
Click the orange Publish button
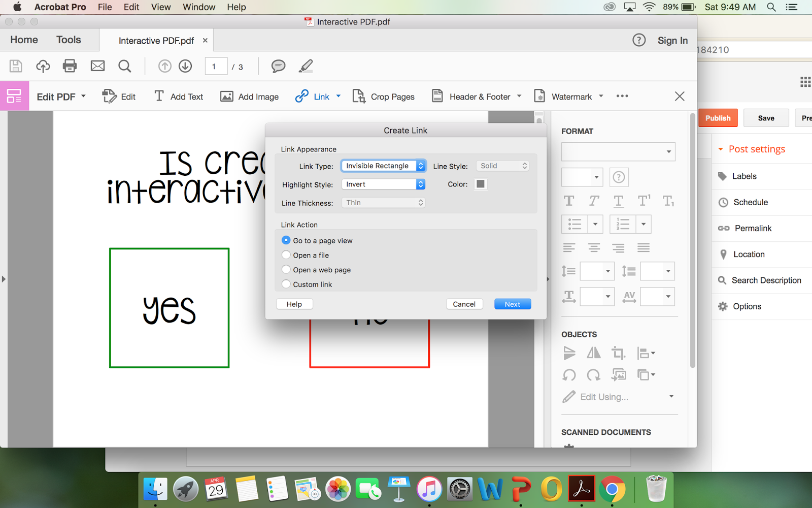pyautogui.click(x=718, y=117)
